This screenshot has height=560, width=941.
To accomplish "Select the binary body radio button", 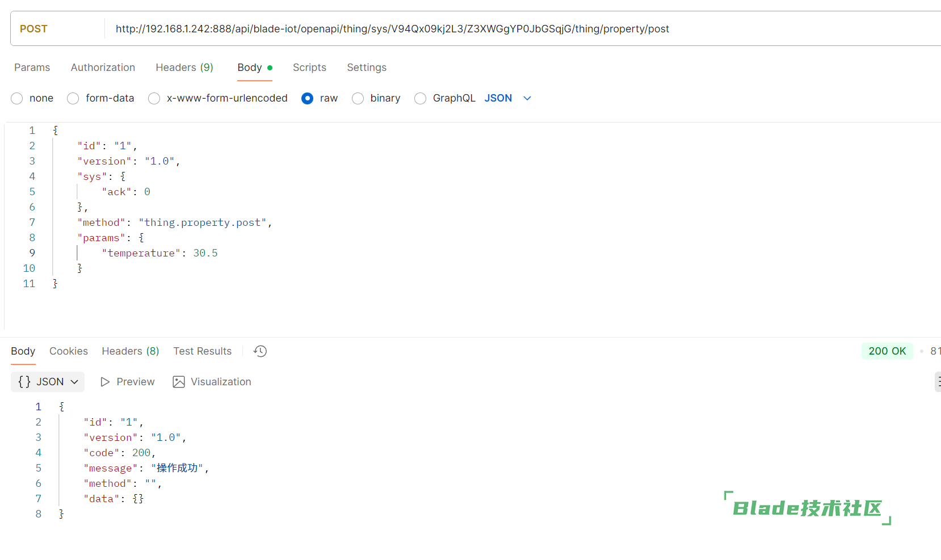I will click(x=358, y=99).
